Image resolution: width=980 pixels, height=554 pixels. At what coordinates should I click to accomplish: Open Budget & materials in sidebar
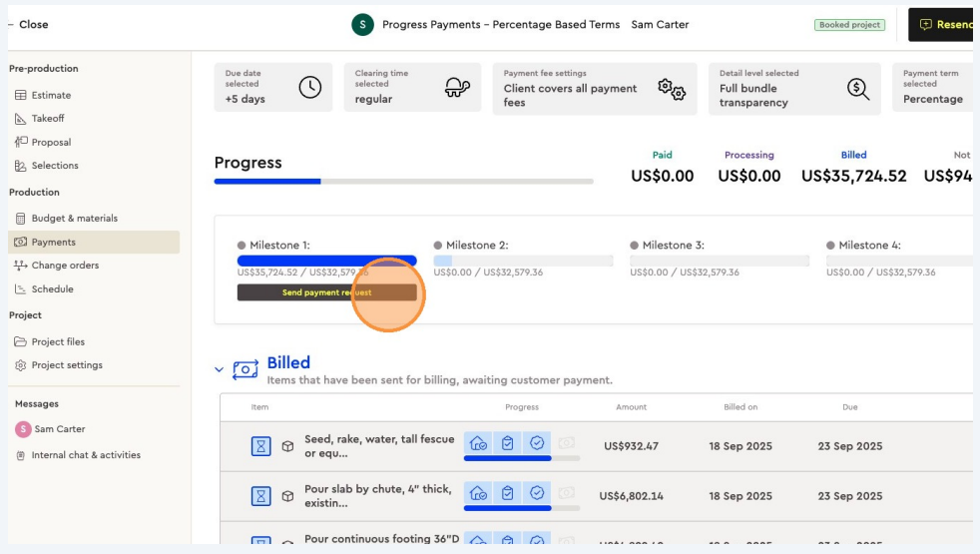tap(74, 219)
